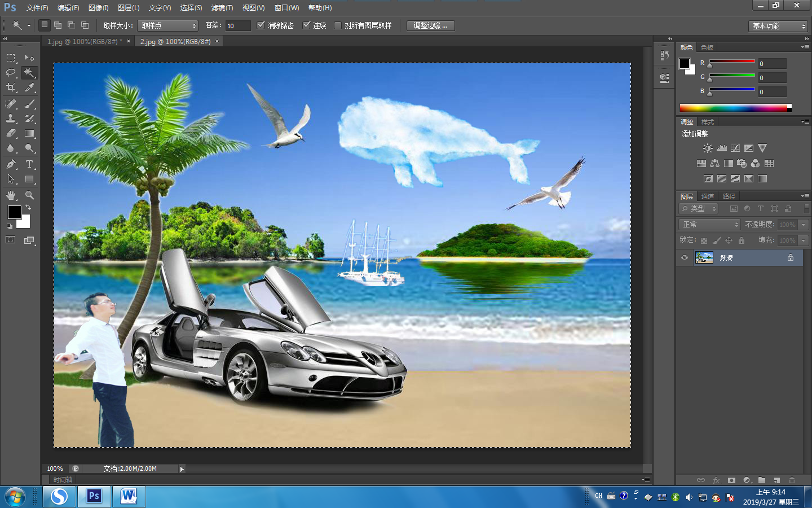Click the red R channel slider
The width and height of the screenshot is (812, 508).
click(x=732, y=62)
